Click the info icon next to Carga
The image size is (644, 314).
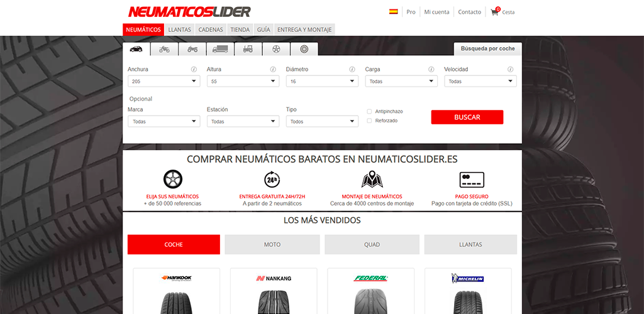pyautogui.click(x=431, y=69)
